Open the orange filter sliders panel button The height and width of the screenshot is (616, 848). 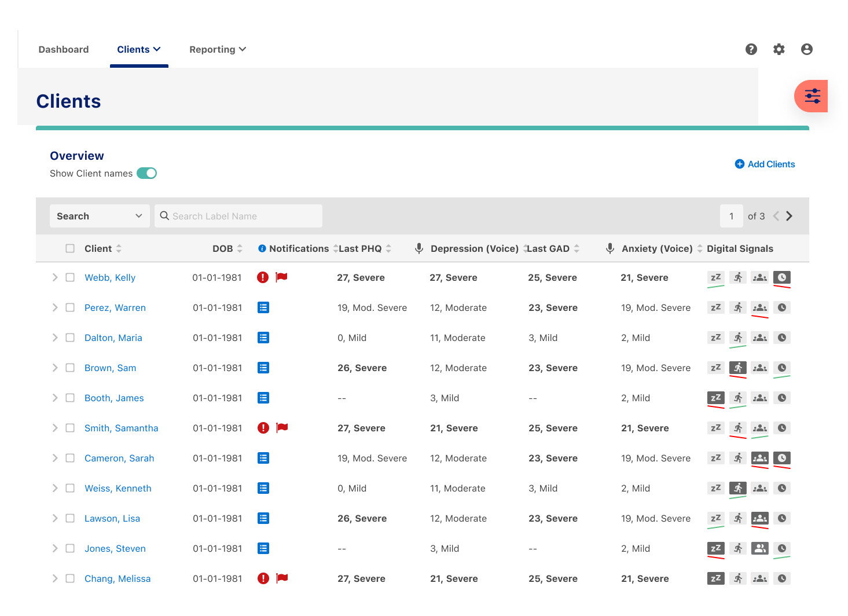click(812, 96)
